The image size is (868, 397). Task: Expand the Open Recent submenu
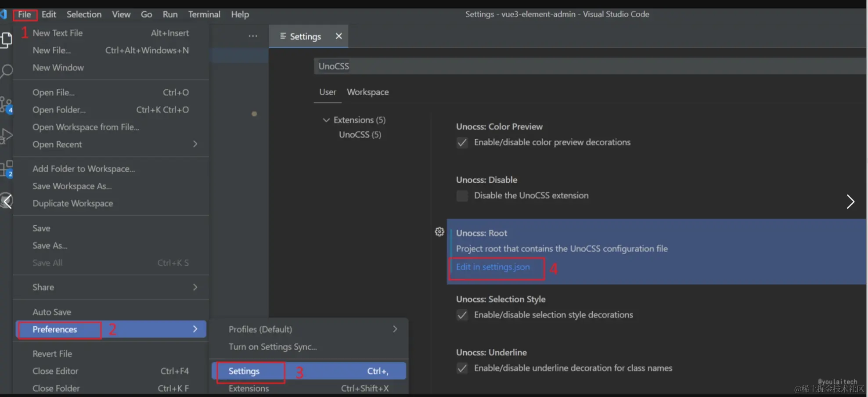click(x=195, y=144)
